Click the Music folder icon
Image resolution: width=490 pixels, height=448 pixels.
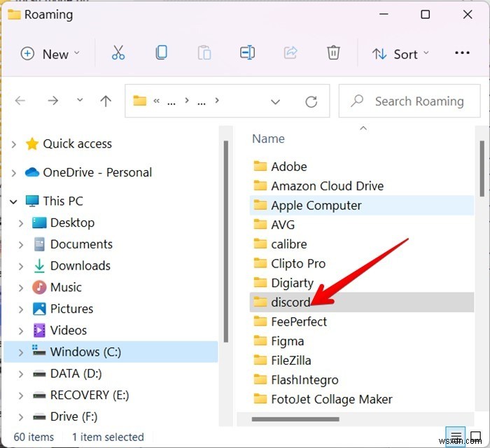click(x=39, y=287)
